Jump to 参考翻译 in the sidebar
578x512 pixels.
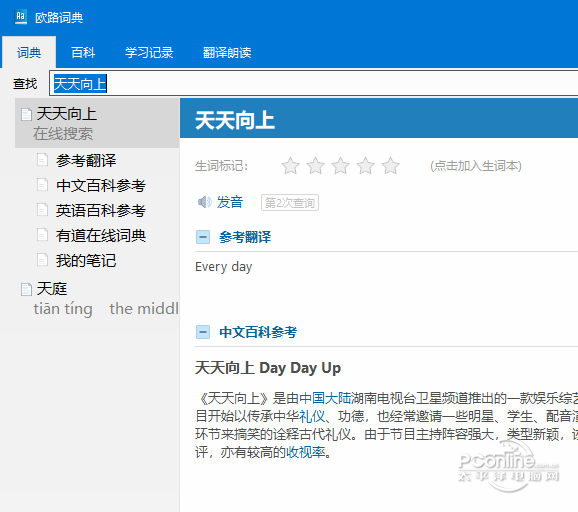pyautogui.click(x=86, y=160)
